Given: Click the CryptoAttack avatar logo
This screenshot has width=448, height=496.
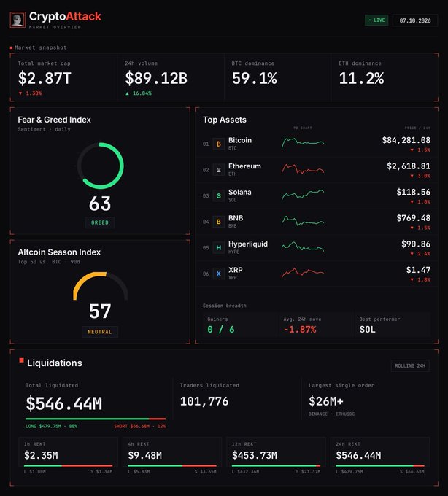Looking at the screenshot, I should pos(18,20).
